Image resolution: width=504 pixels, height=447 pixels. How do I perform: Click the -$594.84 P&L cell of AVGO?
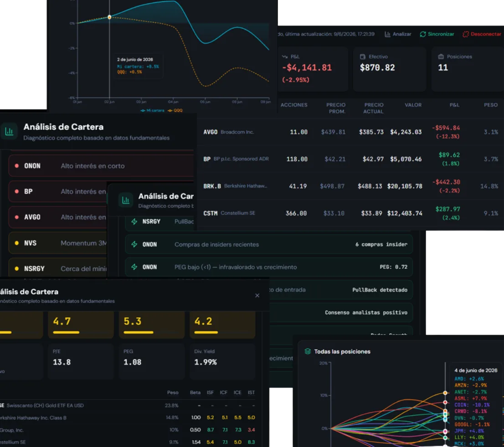[446, 132]
